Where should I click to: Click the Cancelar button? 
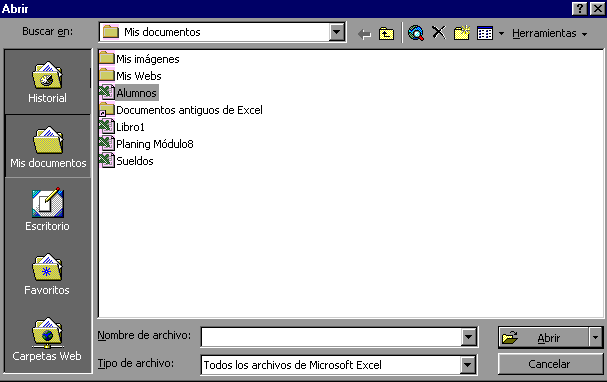550,364
